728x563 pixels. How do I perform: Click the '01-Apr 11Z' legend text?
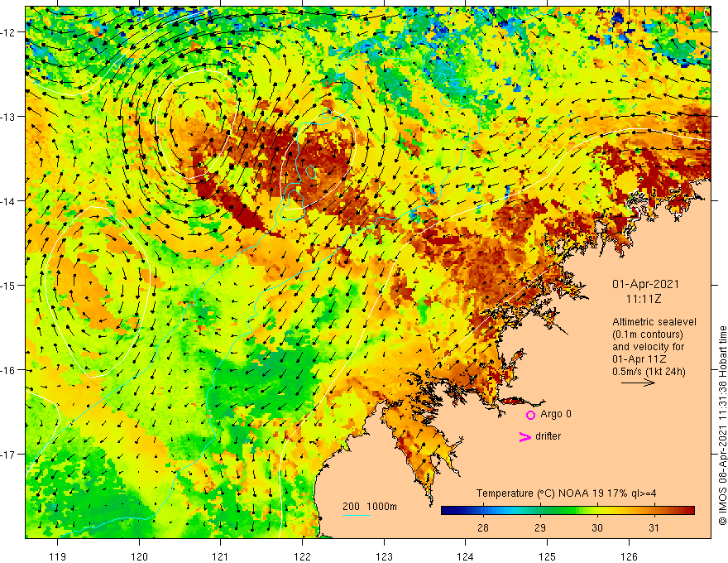[639, 359]
